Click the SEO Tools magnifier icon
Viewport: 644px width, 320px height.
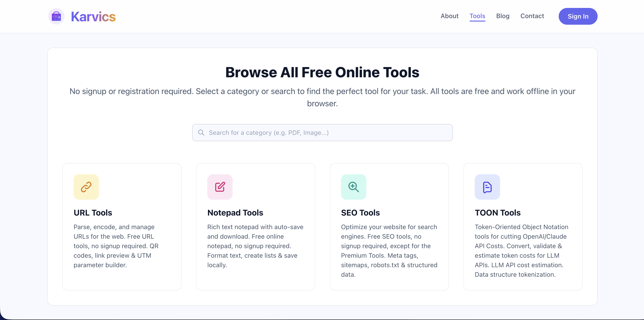point(353,187)
